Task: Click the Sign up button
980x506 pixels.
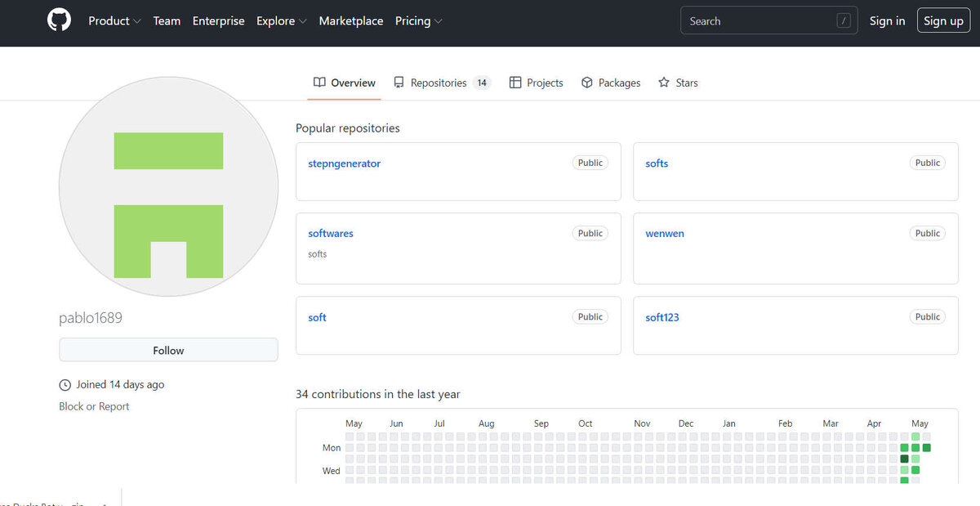Action: click(x=943, y=21)
